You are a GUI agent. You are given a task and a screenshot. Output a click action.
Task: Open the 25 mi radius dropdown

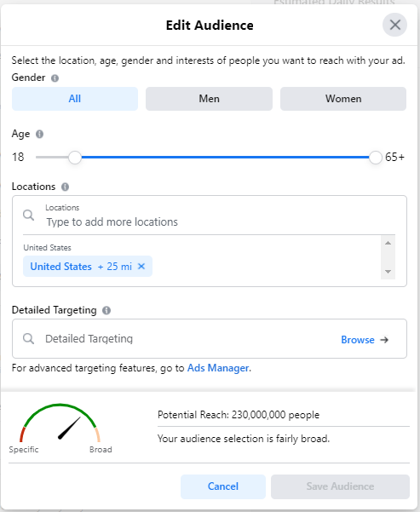(115, 267)
